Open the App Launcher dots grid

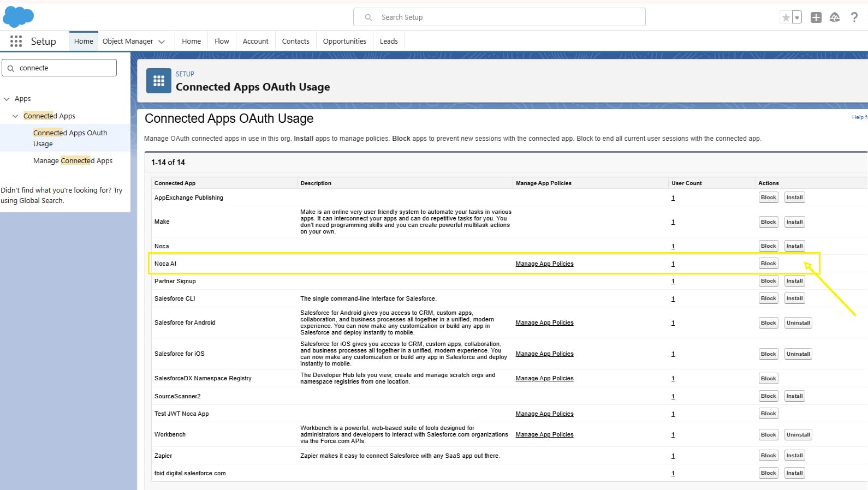tap(16, 41)
